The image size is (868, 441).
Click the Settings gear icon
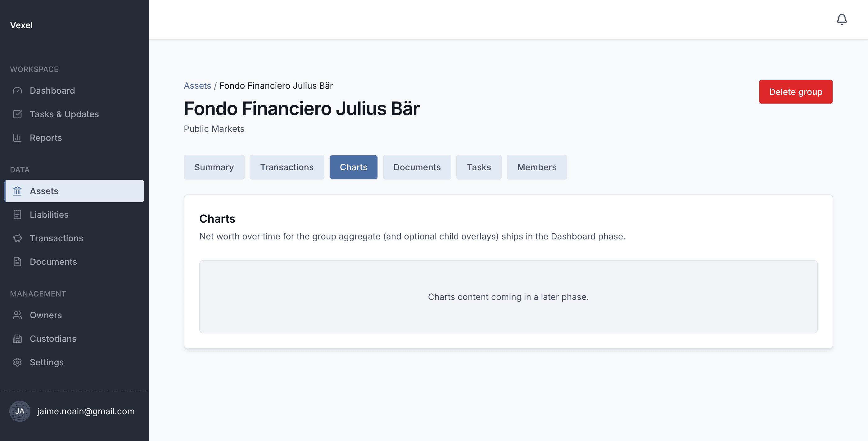17,362
